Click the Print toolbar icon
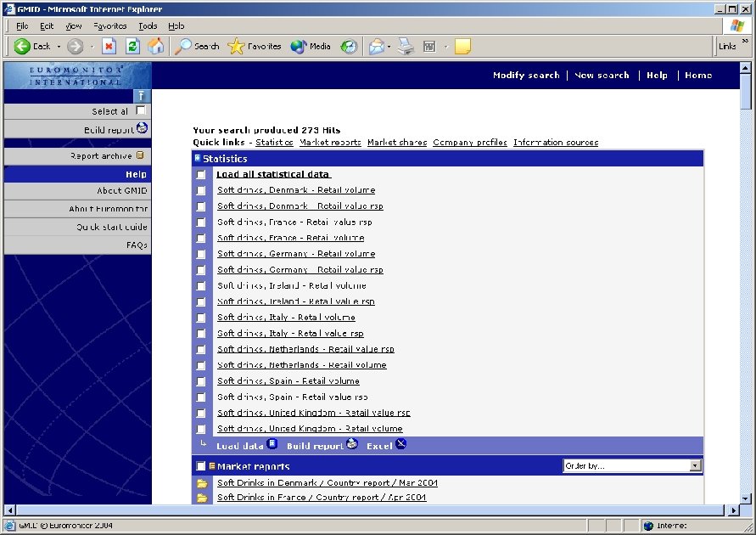Image resolution: width=756 pixels, height=535 pixels. (x=406, y=47)
